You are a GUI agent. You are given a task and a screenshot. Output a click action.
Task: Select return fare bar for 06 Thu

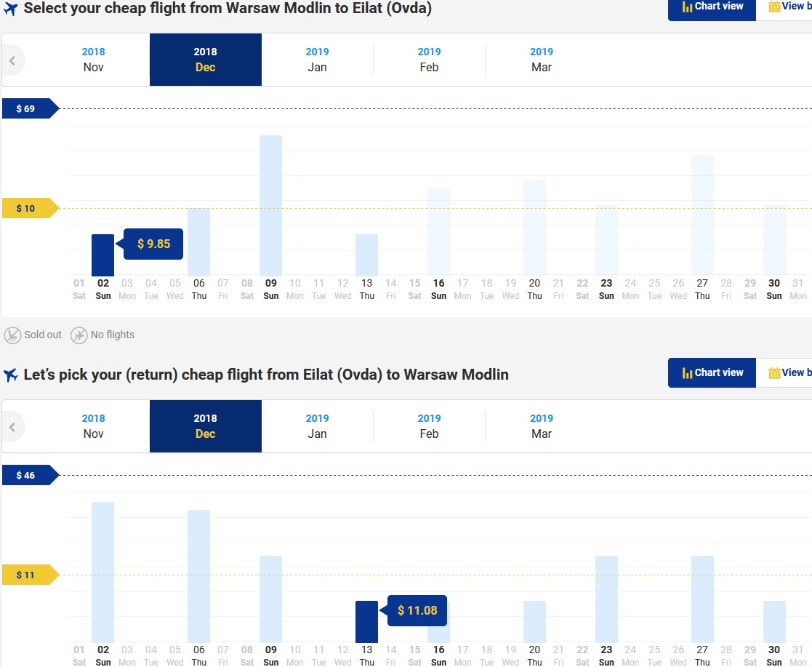[x=199, y=576]
